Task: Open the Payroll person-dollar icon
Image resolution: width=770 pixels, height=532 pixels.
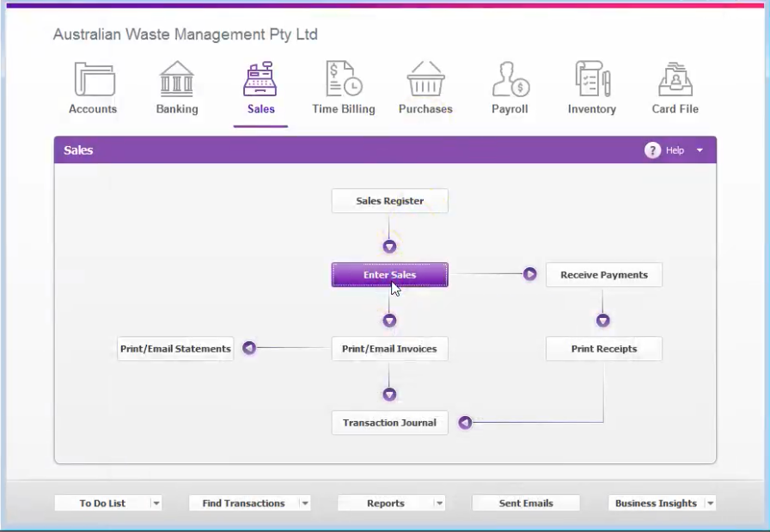Action: tap(510, 78)
